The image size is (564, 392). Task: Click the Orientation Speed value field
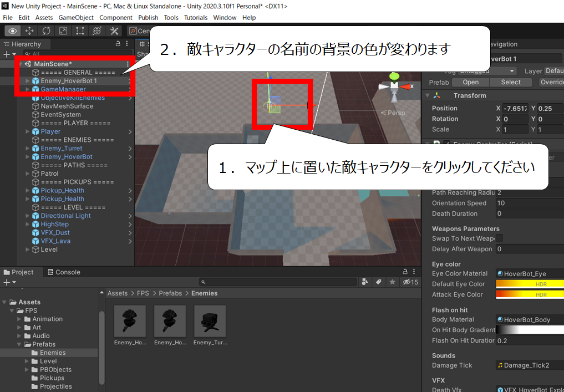pyautogui.click(x=530, y=203)
